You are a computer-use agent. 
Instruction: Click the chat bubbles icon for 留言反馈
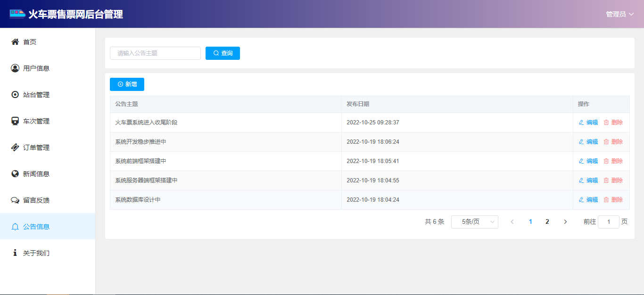[x=15, y=200]
